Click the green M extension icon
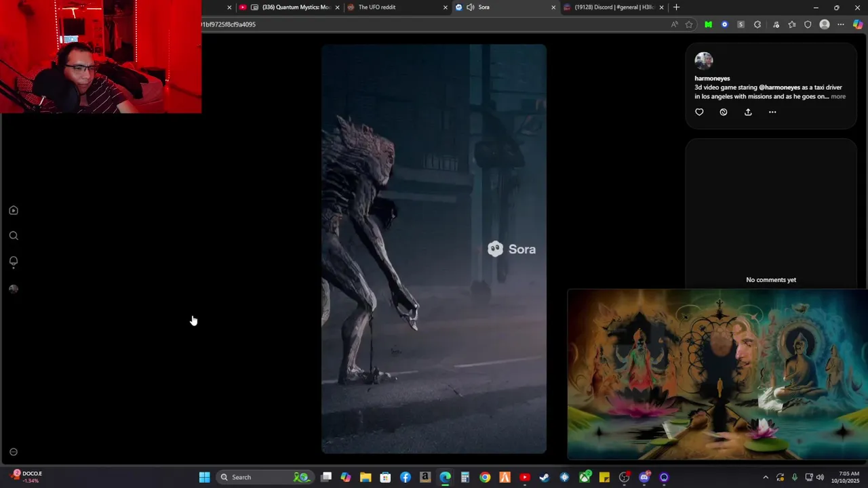Image resolution: width=868 pixels, height=488 pixels. tap(708, 24)
